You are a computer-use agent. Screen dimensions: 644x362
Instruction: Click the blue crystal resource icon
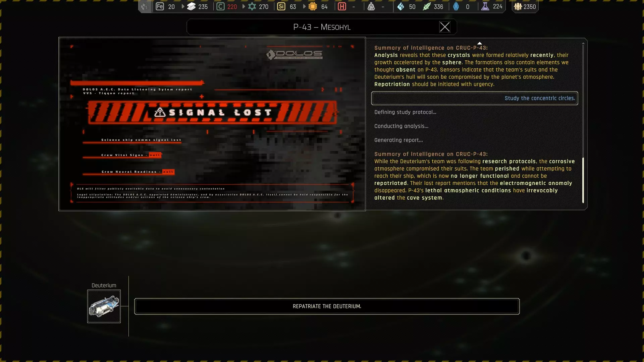coord(401,6)
